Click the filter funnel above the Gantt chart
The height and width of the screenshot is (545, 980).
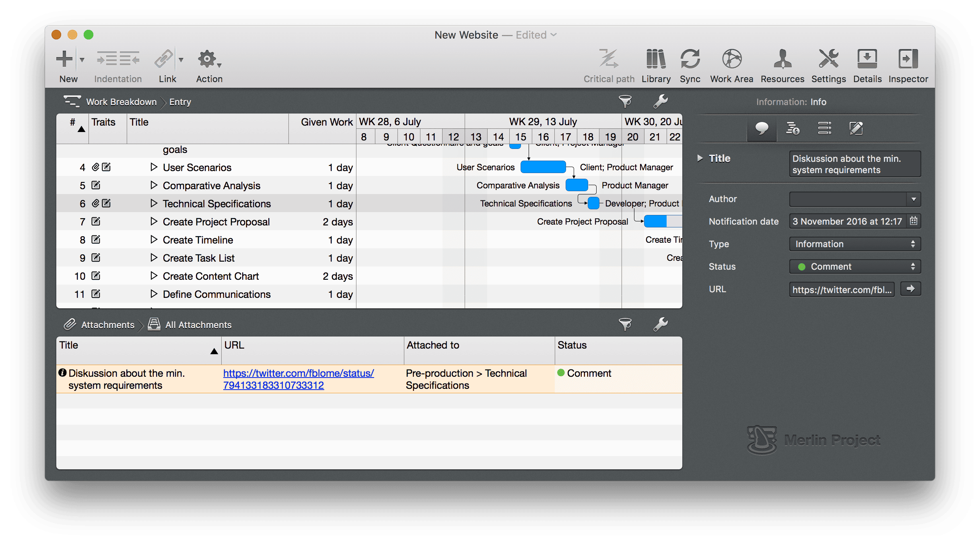point(626,101)
